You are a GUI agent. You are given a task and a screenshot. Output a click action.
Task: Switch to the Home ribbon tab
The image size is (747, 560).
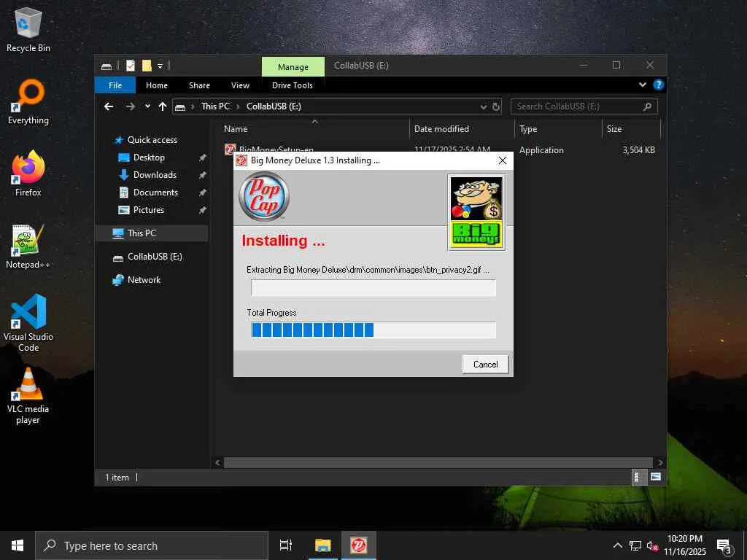pyautogui.click(x=157, y=85)
